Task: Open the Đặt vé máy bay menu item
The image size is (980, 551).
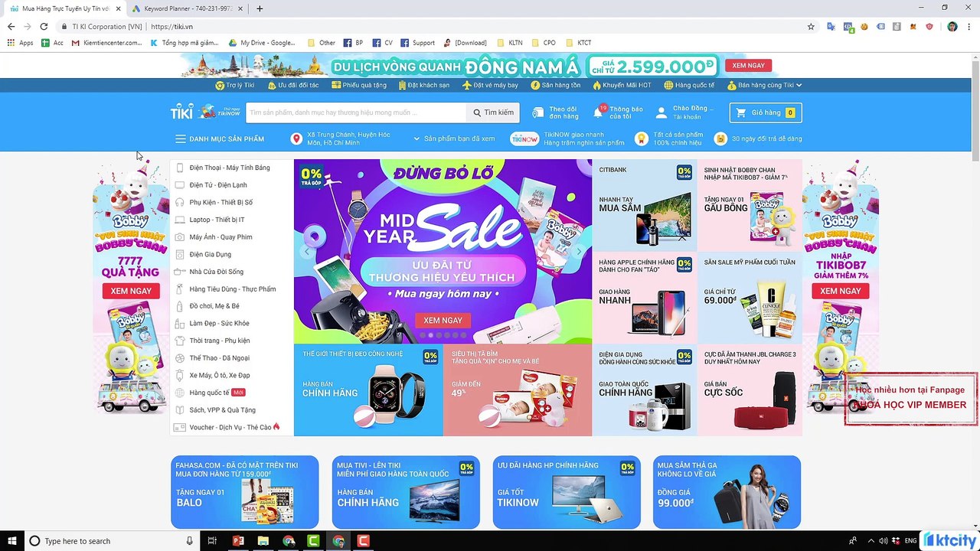Action: pos(490,85)
